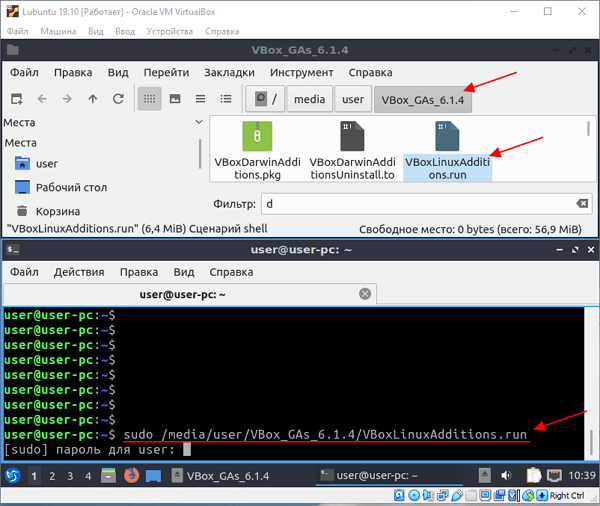Select VBoxDarwinAdditionsUninstall file
Viewport: 600px width, 506px height.
click(352, 150)
